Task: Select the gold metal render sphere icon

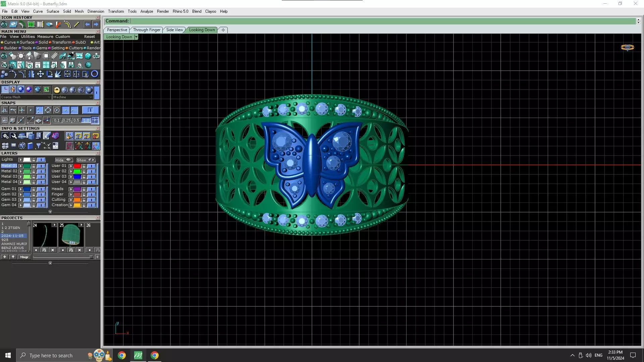Action: coord(56,90)
